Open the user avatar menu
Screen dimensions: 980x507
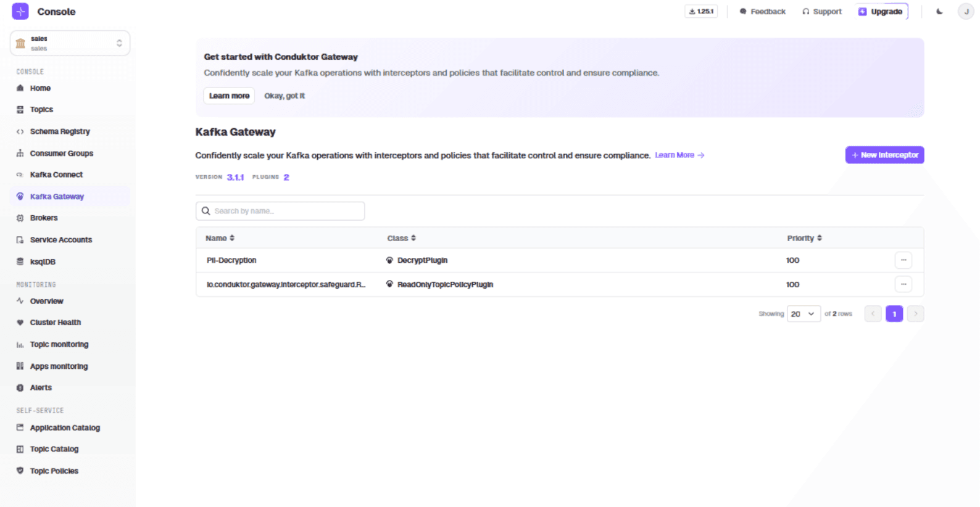(966, 12)
